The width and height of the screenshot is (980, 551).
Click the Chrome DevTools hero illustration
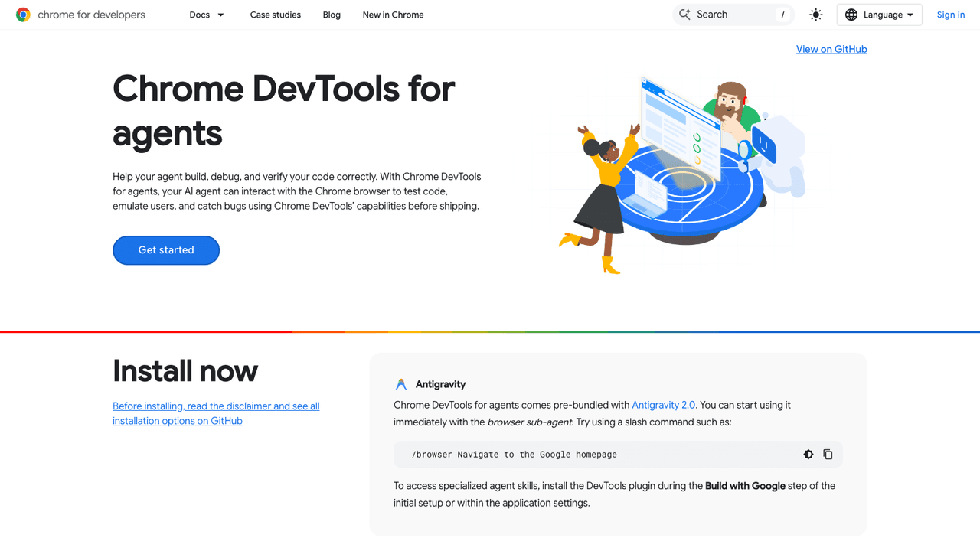click(x=683, y=174)
